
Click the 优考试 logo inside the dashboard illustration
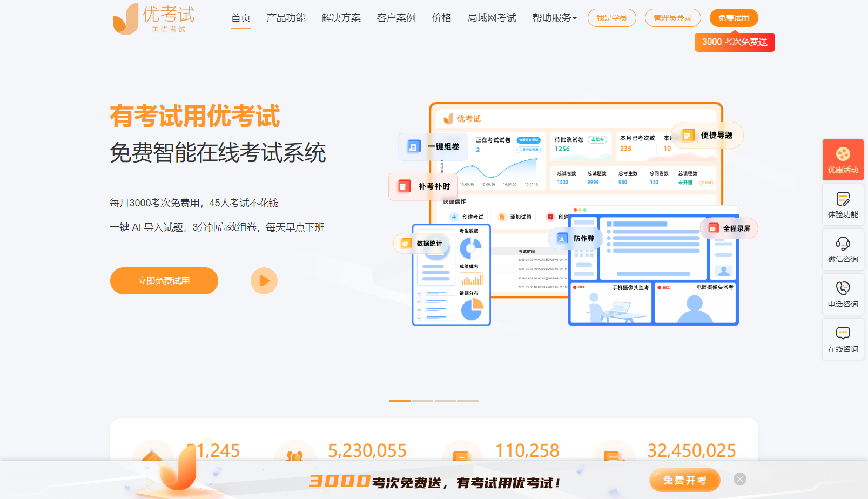click(x=462, y=119)
